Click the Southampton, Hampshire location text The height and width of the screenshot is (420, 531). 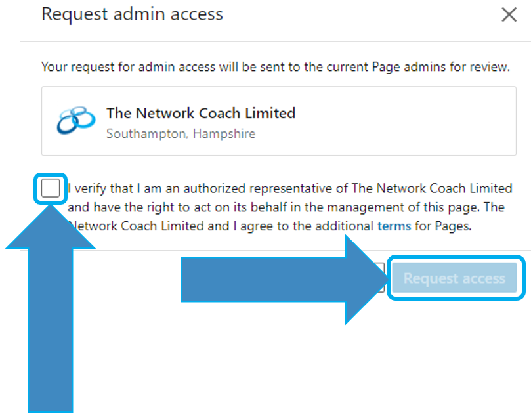181,134
